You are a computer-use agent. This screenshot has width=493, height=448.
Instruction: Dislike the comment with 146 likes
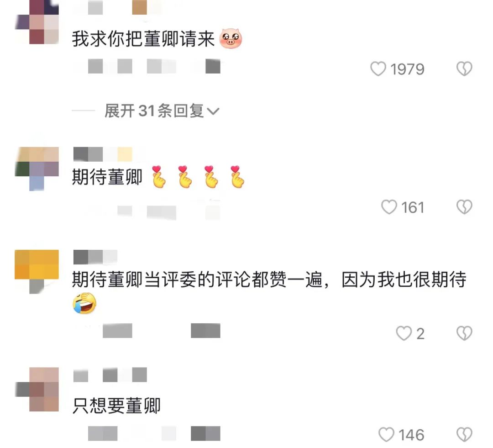[464, 434]
